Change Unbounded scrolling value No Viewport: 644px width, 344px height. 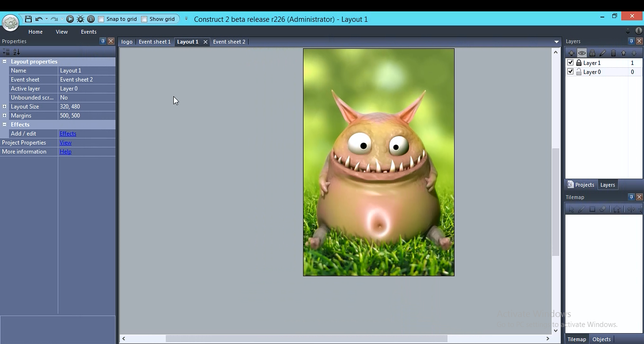pos(87,98)
